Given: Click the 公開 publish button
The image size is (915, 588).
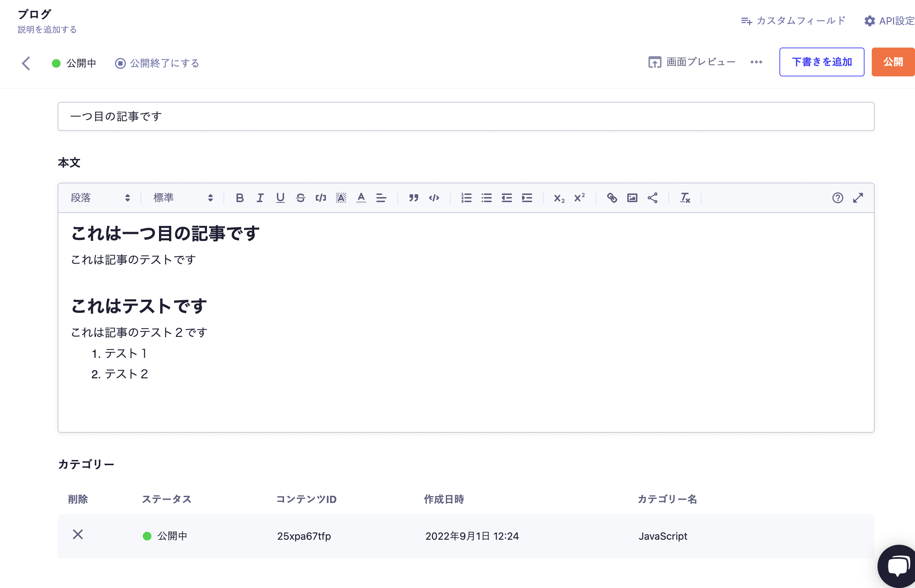Looking at the screenshot, I should pos(893,62).
